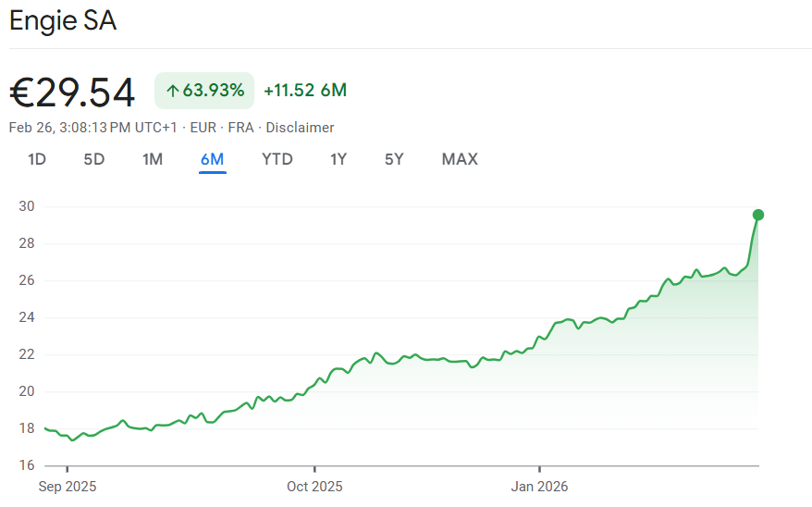The image size is (812, 507).
Task: Click the green endpoint dot on chart
Action: (x=758, y=216)
